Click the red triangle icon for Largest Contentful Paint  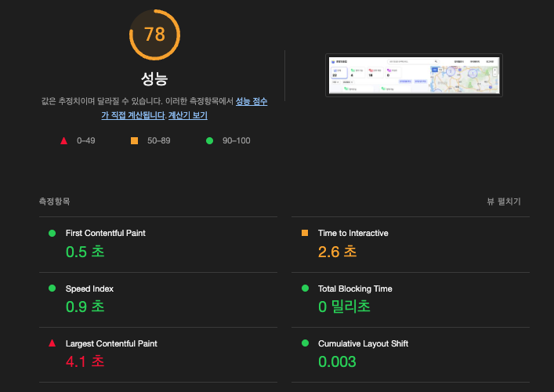52,343
